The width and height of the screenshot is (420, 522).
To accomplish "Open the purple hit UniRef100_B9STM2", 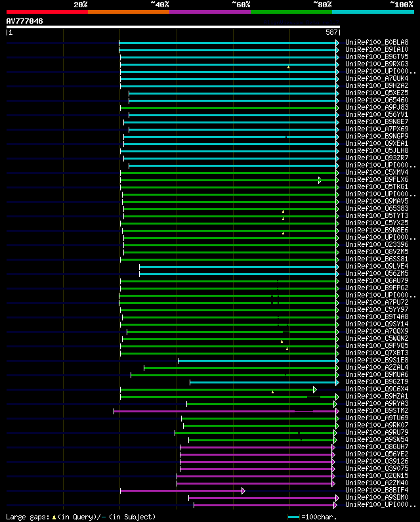I will [x=377, y=411].
